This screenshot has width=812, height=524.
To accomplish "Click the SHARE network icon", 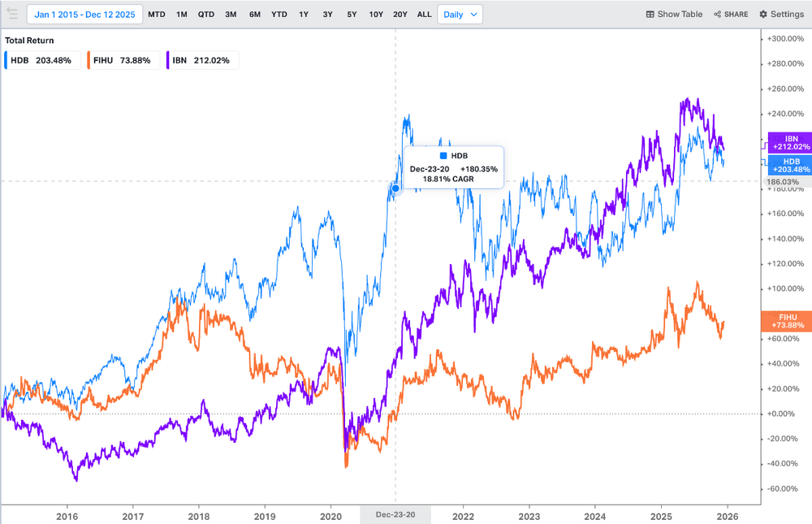I will pyautogui.click(x=717, y=15).
